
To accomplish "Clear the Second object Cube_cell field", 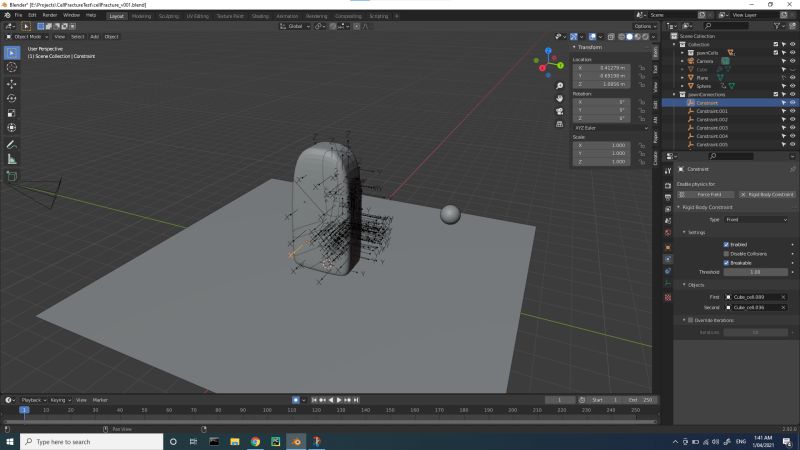I will 783,308.
